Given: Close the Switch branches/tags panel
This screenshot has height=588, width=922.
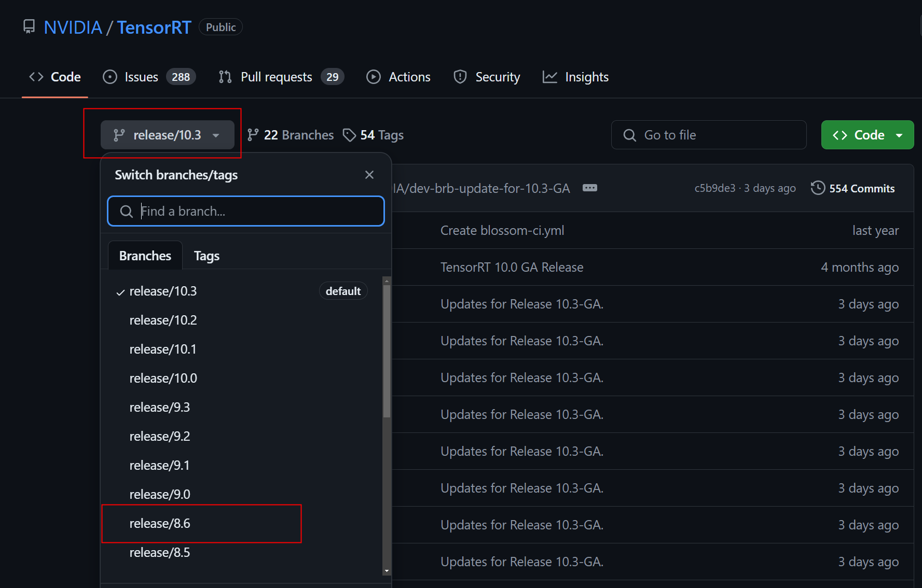Looking at the screenshot, I should [x=369, y=175].
